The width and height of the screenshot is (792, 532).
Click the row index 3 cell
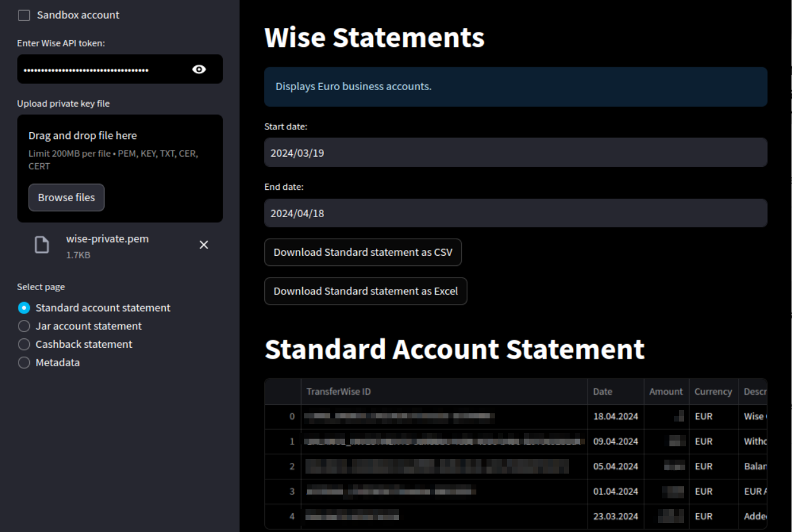coord(283,491)
